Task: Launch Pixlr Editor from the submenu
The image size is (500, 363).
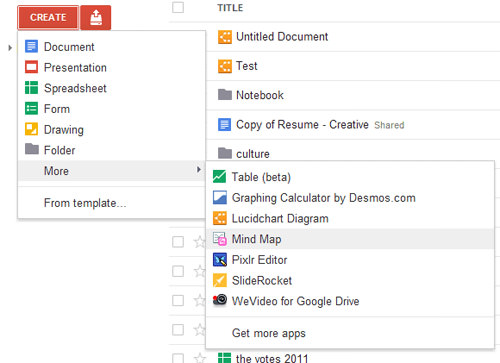Action: [x=350, y=260]
